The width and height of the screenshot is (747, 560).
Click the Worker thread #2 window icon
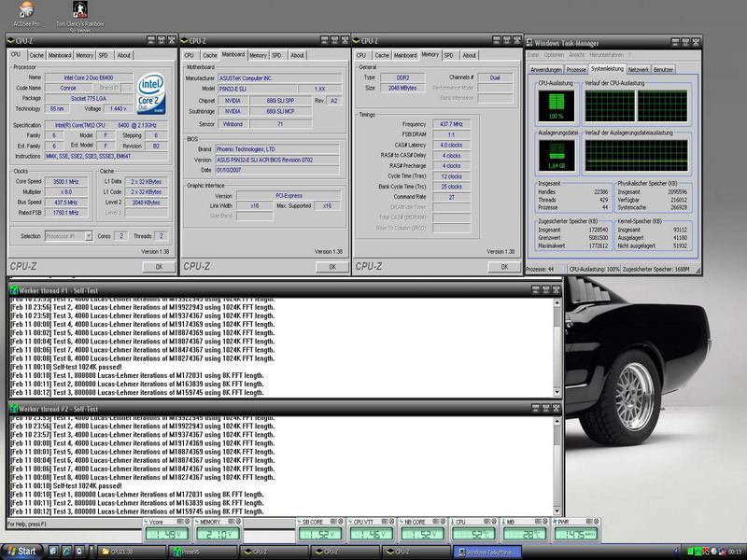(14, 409)
